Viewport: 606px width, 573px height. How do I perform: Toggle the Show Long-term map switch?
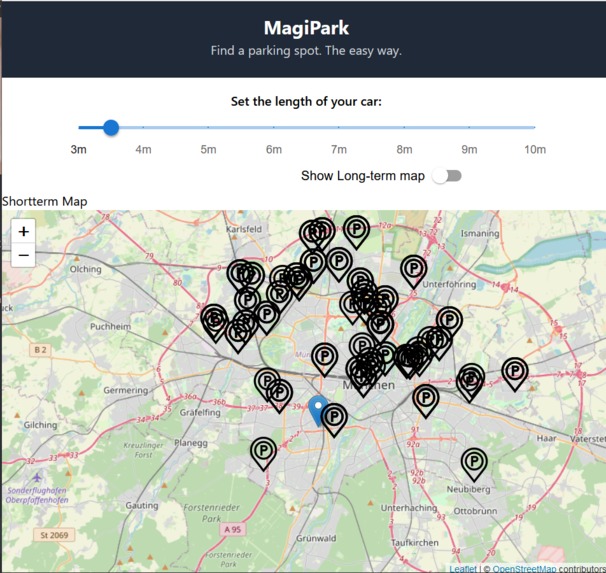[x=447, y=176]
